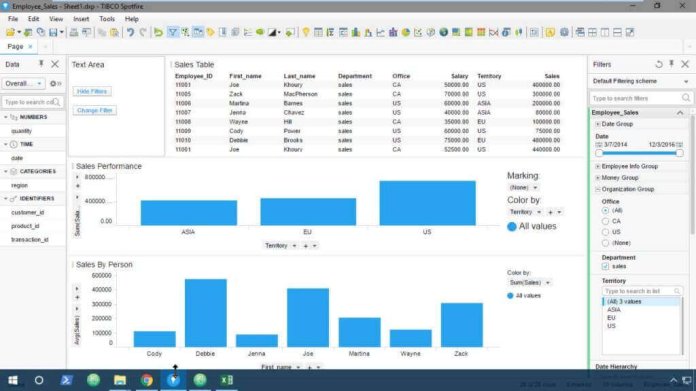Collapse the Employee_Sales filter section
The width and height of the screenshot is (696, 391).
(x=680, y=113)
